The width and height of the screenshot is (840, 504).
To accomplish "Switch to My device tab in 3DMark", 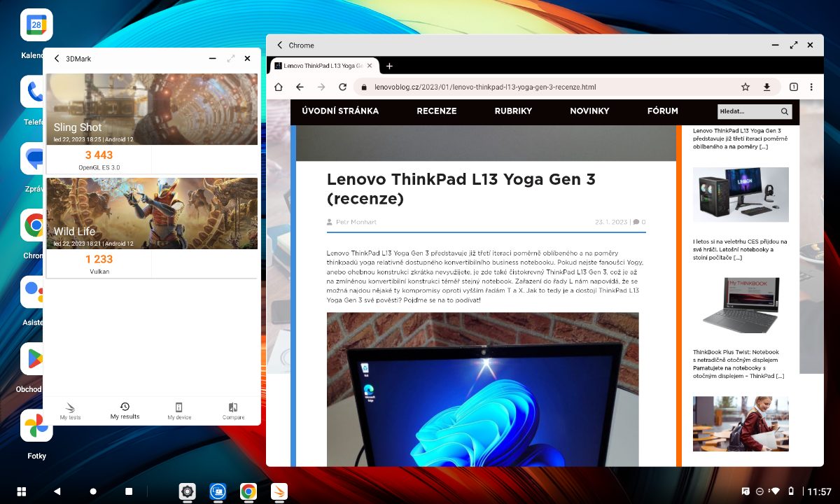I will pyautogui.click(x=179, y=411).
